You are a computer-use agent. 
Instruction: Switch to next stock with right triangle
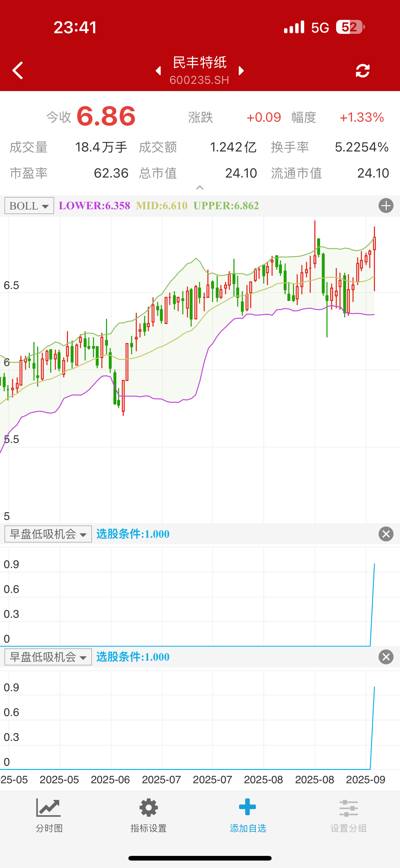(x=241, y=71)
